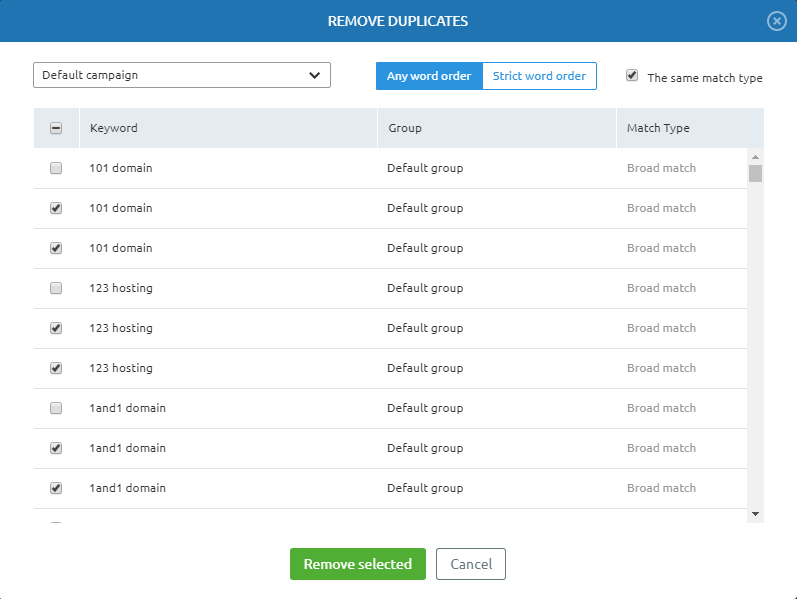The image size is (797, 599).
Task: Disable the same match type option
Action: click(632, 76)
